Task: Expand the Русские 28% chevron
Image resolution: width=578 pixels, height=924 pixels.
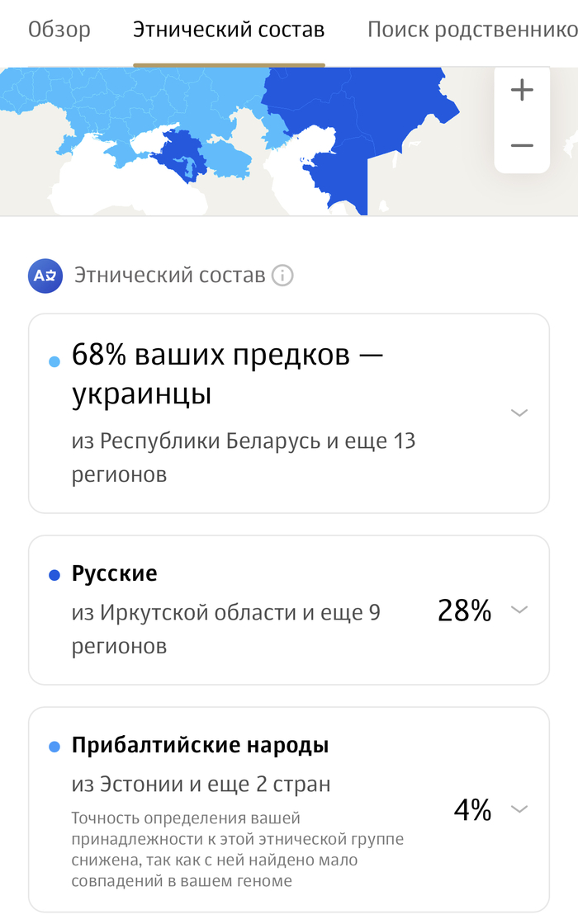Action: (x=519, y=610)
